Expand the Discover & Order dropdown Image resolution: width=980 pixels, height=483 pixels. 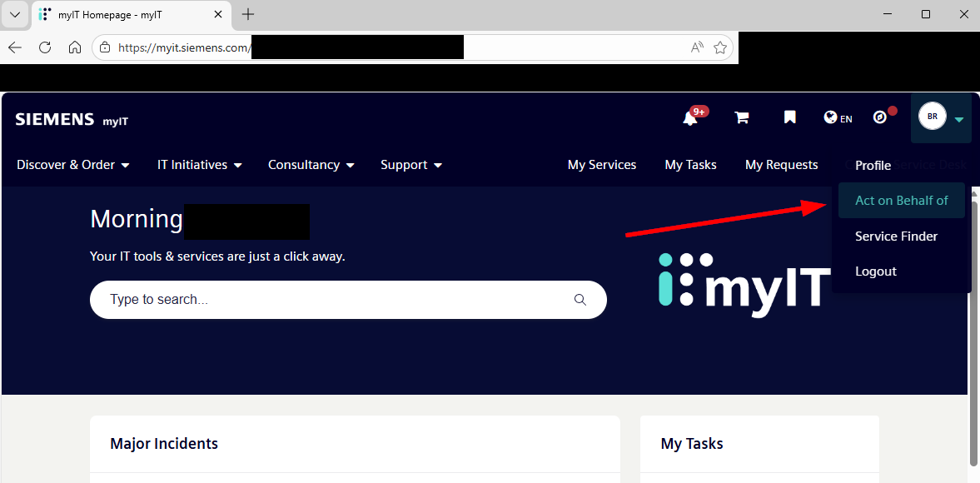73,165
